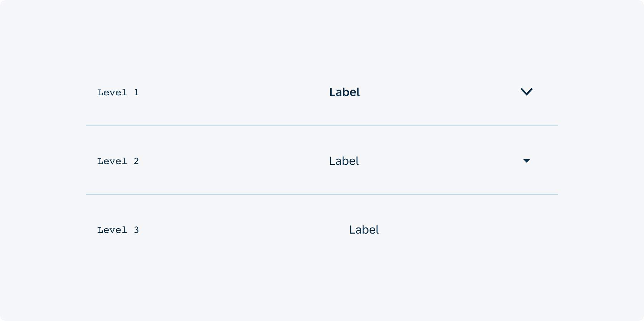The image size is (644, 321).
Task: Click the "Level 2" monospace text
Action: click(x=118, y=161)
